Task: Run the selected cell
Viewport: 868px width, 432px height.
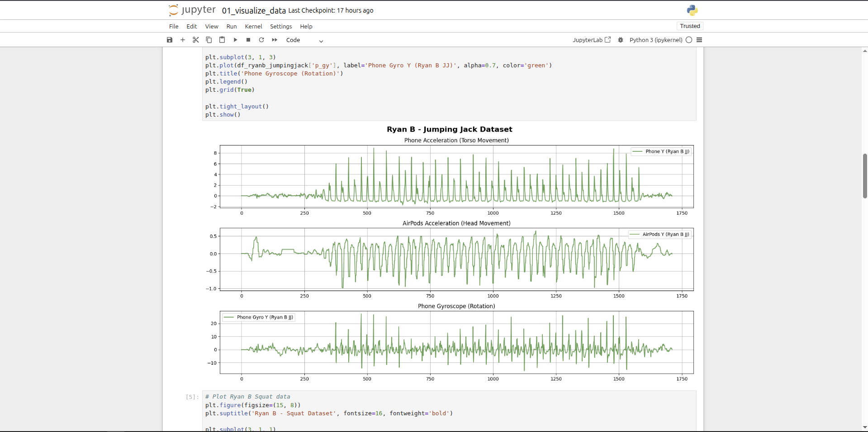Action: [235, 40]
